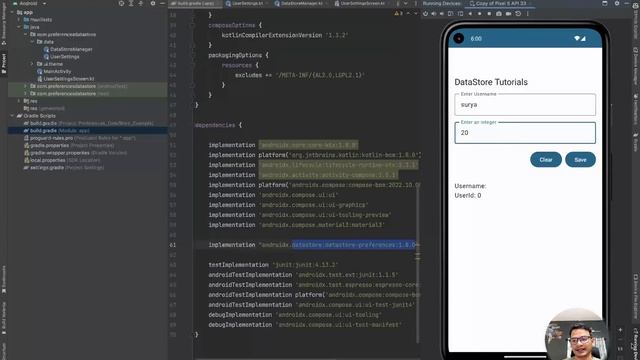Click the warnings indicator in editor
Image resolution: width=640 pixels, height=360 pixels.
398,13
